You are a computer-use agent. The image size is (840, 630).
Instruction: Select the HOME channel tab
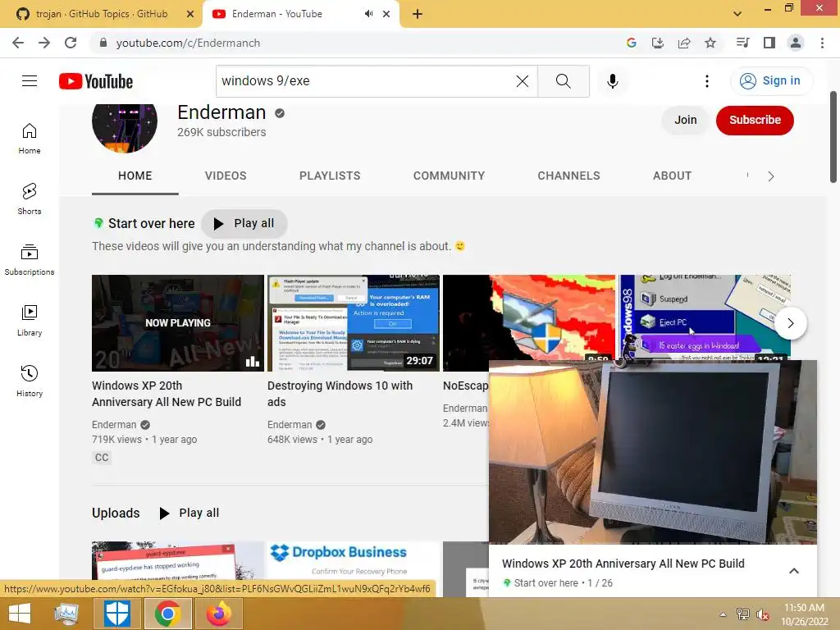135,176
